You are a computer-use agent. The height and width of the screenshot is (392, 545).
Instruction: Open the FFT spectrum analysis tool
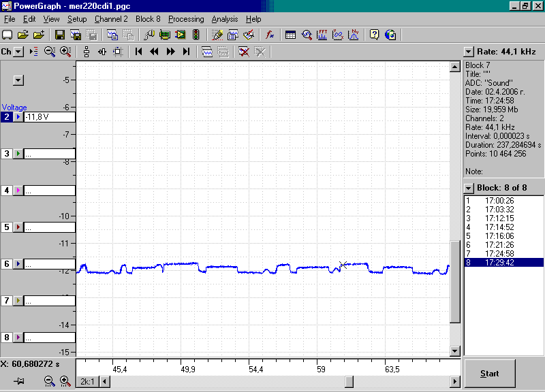tap(322, 35)
